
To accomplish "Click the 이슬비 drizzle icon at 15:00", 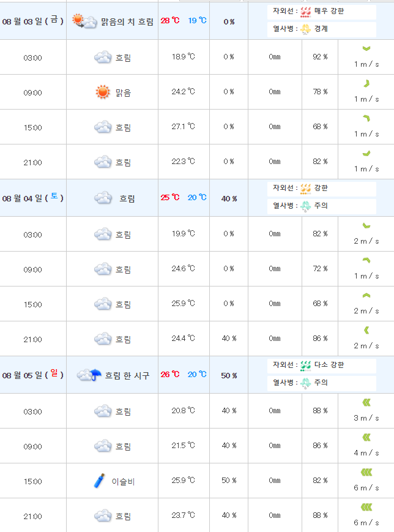I will click(x=99, y=481).
